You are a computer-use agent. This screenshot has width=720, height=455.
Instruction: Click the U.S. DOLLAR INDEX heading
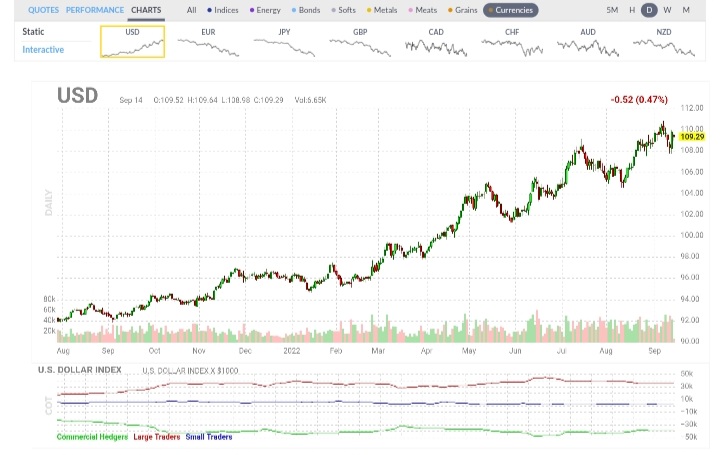[x=80, y=370]
